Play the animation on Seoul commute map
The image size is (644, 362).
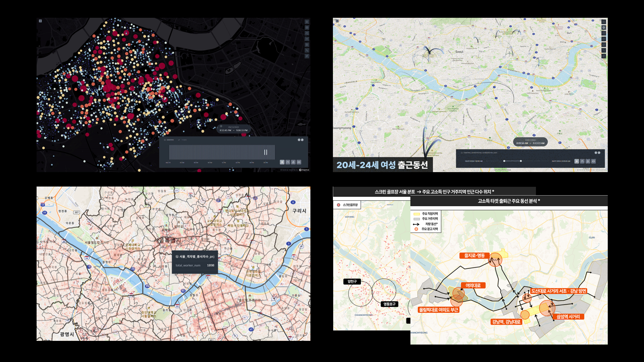(x=577, y=161)
